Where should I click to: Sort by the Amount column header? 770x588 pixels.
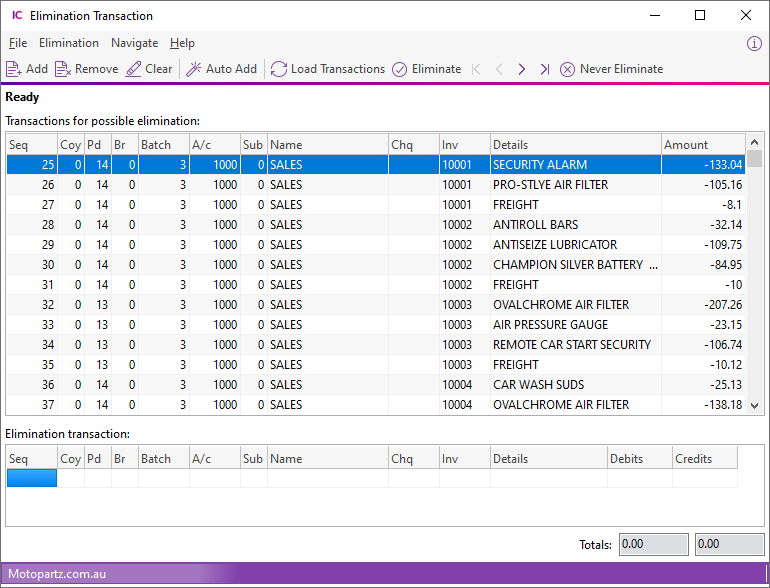(x=702, y=145)
